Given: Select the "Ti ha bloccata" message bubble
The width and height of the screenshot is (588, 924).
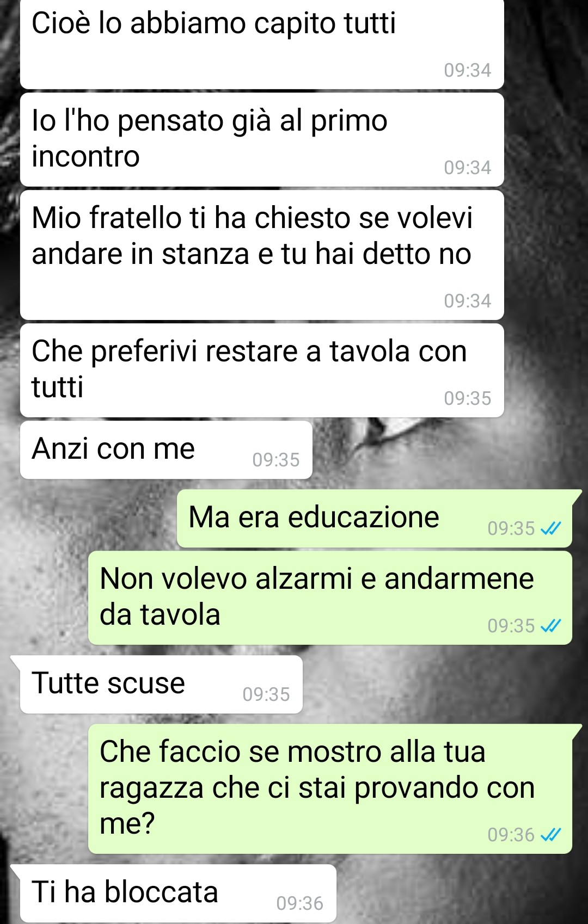Looking at the screenshot, I should pyautogui.click(x=178, y=893).
